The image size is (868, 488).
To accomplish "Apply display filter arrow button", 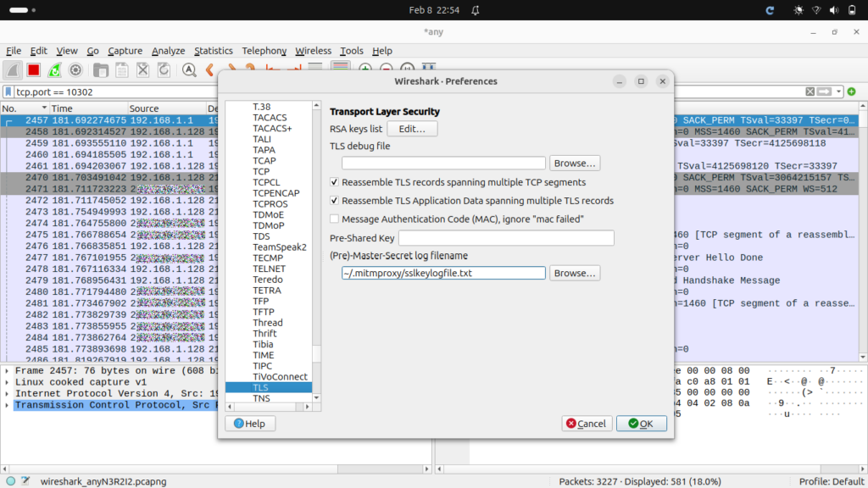I will coord(824,91).
